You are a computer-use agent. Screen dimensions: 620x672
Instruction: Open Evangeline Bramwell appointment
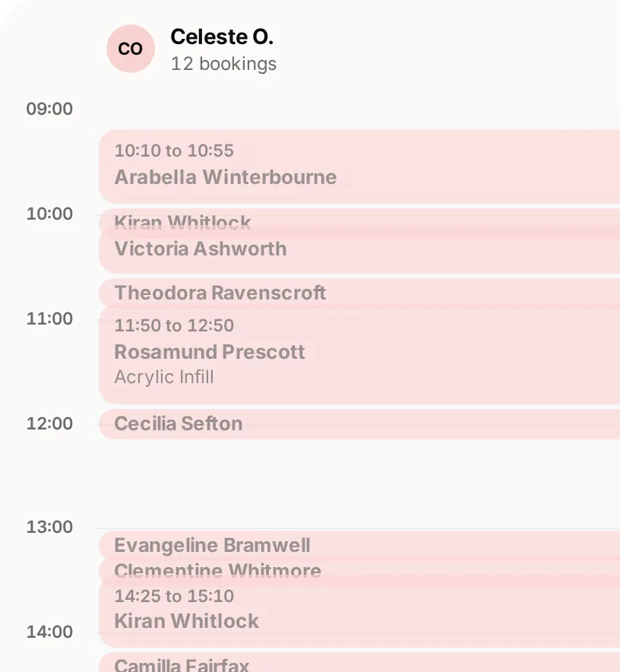point(359,545)
